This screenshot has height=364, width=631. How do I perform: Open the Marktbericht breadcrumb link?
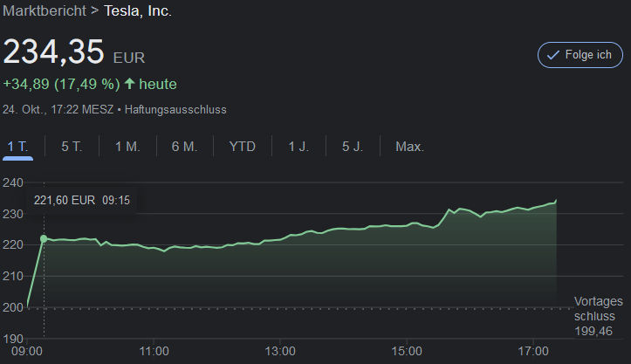(45, 10)
